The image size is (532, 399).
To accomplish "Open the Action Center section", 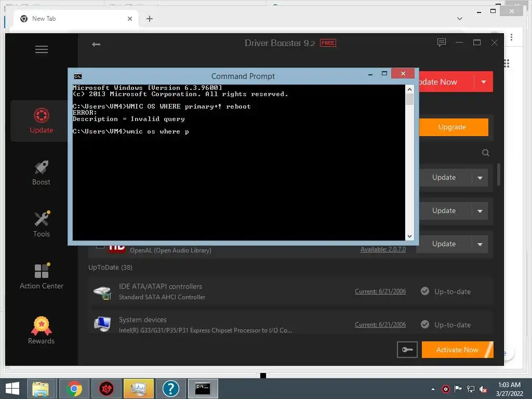I will pyautogui.click(x=42, y=276).
